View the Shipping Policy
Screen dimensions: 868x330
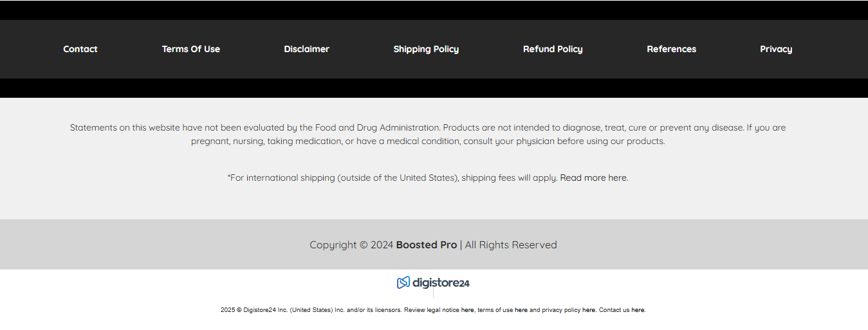[426, 49]
